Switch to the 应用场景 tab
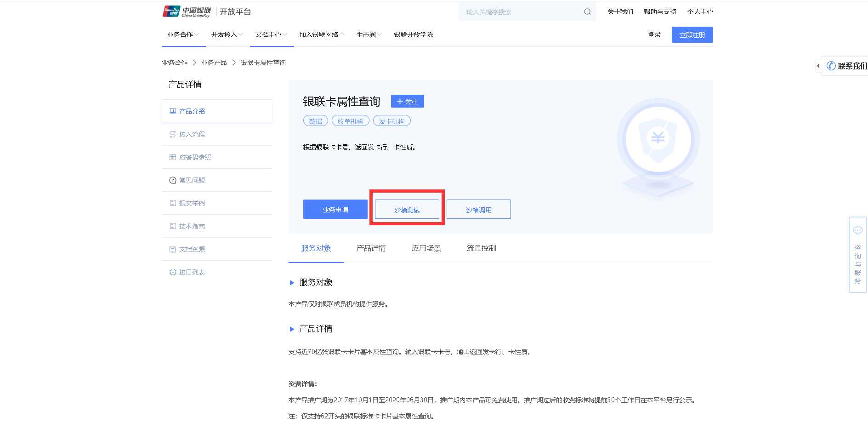The width and height of the screenshot is (868, 423). [426, 248]
